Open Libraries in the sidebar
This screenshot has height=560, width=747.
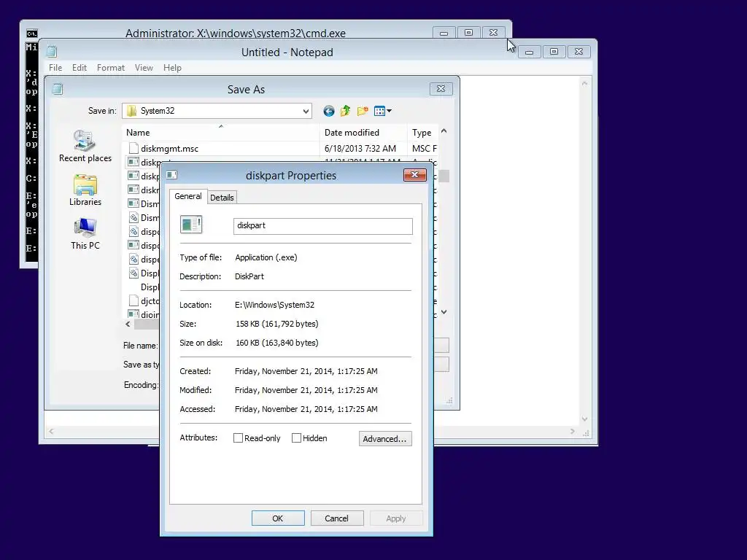click(85, 190)
